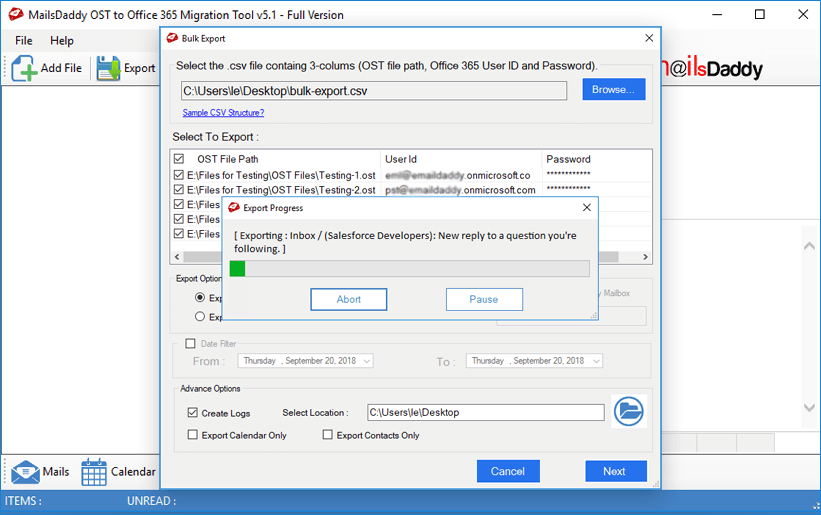Check Export Contacts Only option
Screen dimensions: 821x515
tap(328, 434)
